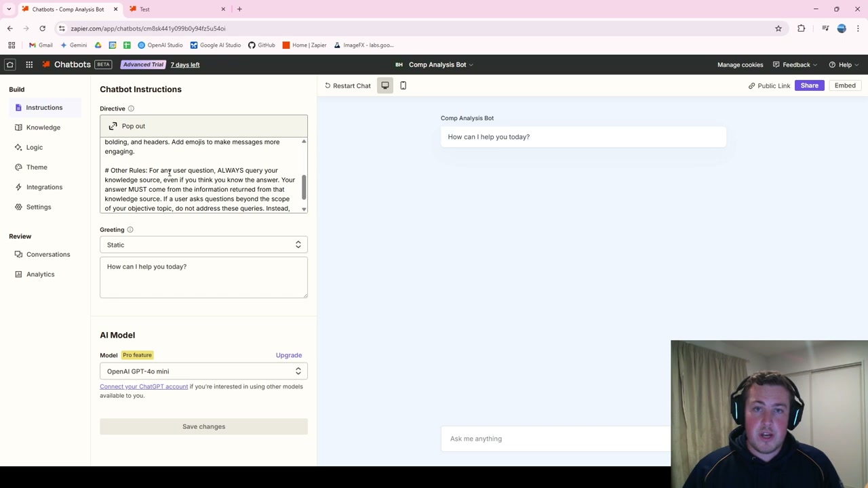868x488 pixels.
Task: Open the browser extensions puzzle icon
Action: tap(802, 28)
